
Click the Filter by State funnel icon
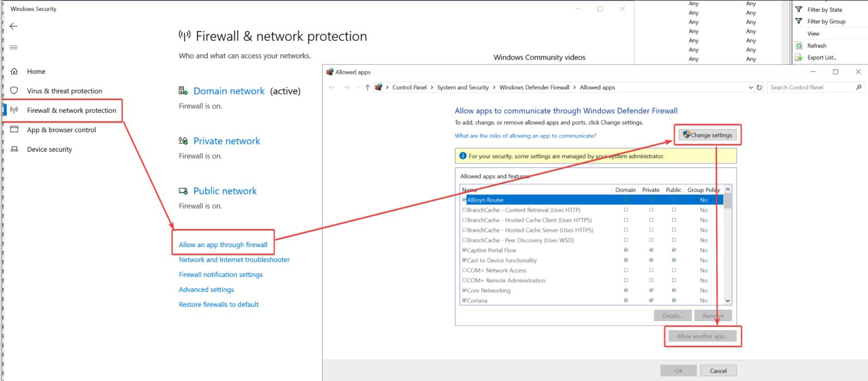[799, 9]
